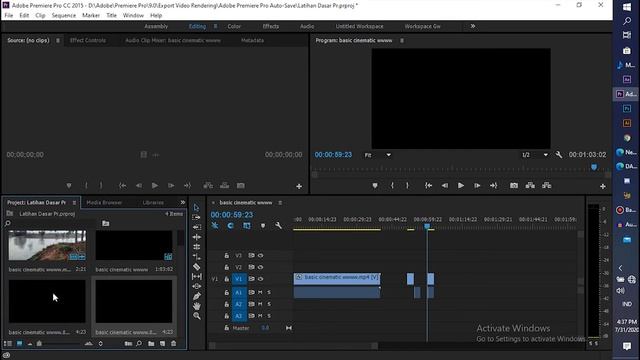Image resolution: width=640 pixels, height=360 pixels.
Task: Select the Pen tool
Action: (x=196, y=296)
